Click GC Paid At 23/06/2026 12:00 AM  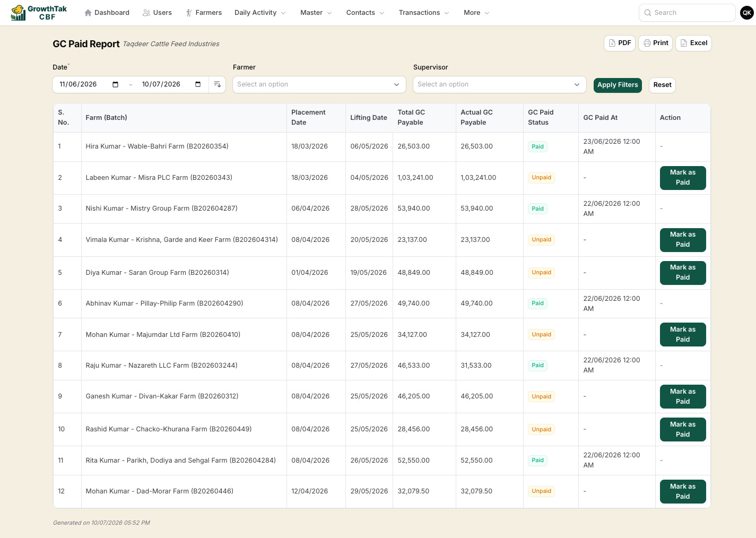coord(612,146)
